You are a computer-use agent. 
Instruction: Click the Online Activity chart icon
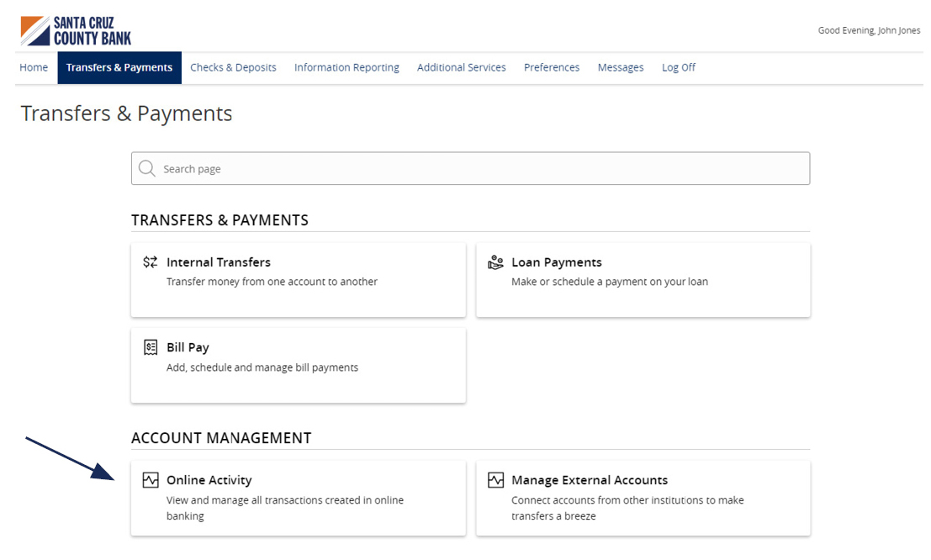click(x=151, y=479)
